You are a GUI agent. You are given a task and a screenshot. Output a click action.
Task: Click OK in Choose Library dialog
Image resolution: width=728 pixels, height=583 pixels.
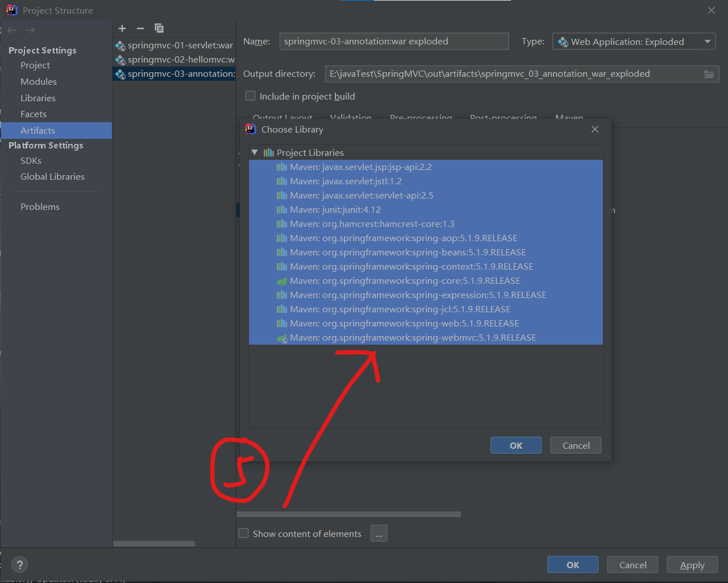pos(516,445)
